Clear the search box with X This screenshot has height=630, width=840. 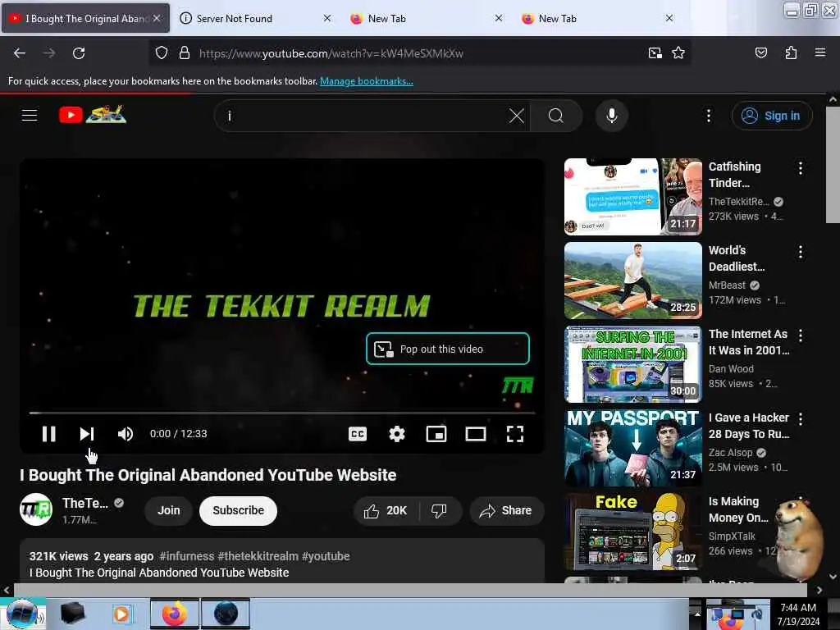click(x=517, y=116)
